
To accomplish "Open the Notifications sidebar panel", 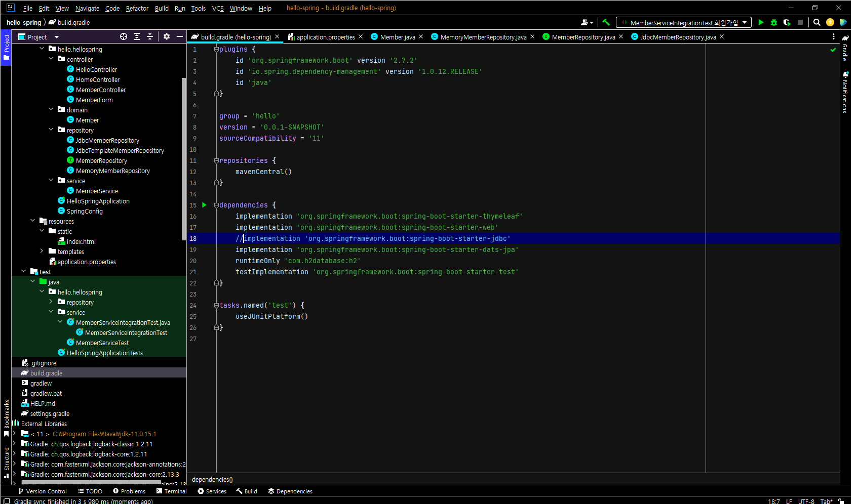I will click(845, 92).
